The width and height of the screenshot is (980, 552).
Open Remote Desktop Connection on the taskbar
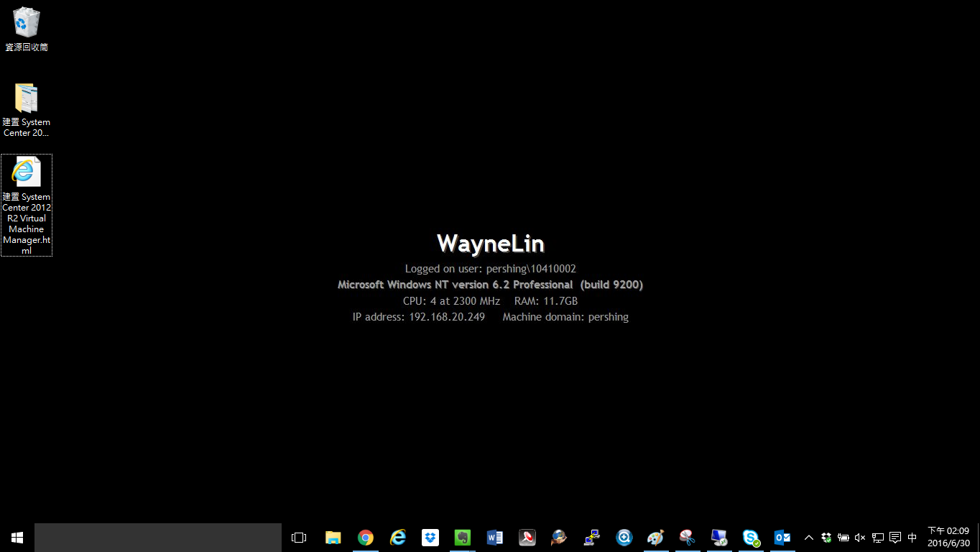coord(719,538)
